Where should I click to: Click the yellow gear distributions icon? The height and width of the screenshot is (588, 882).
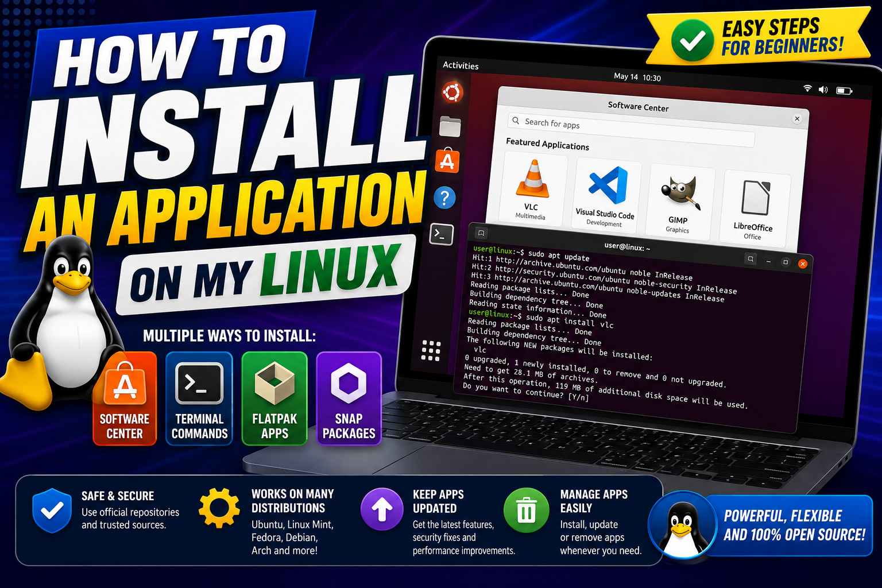pyautogui.click(x=219, y=508)
